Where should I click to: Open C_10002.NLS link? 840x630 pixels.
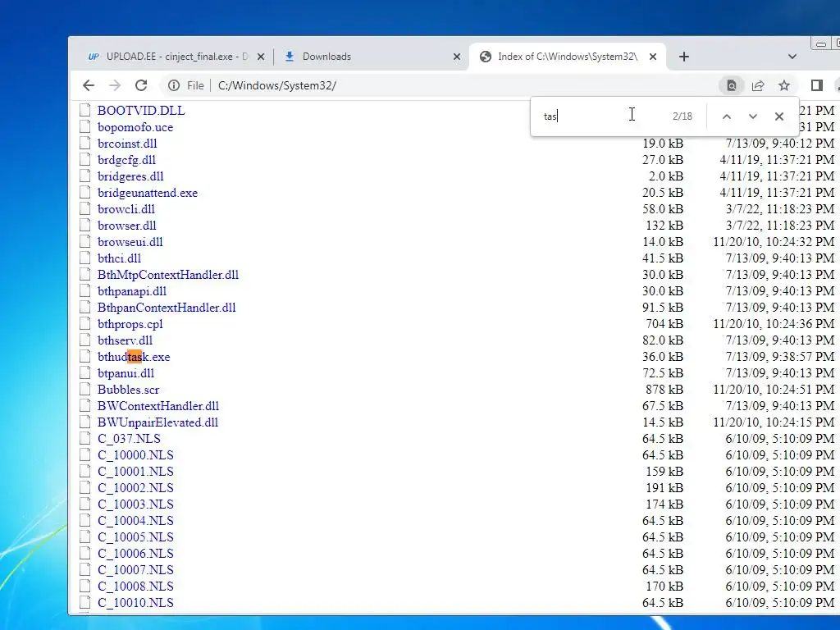coord(135,488)
